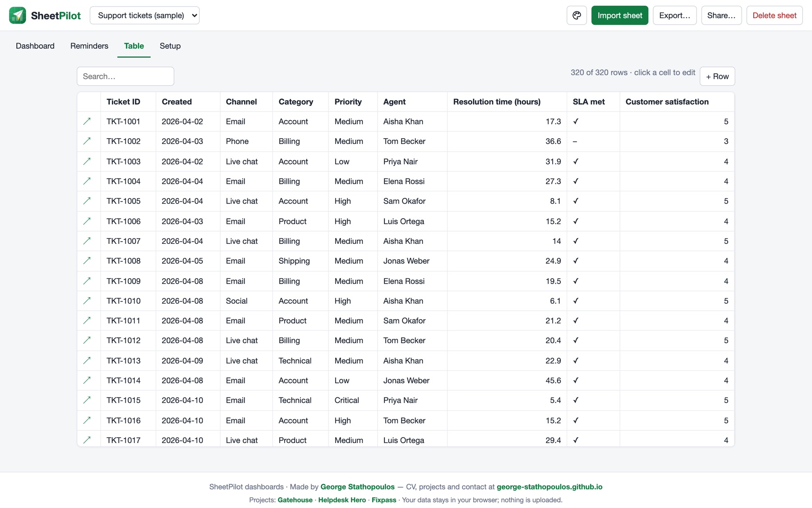
Task: Click the Delete sheet button
Action: [x=775, y=15]
